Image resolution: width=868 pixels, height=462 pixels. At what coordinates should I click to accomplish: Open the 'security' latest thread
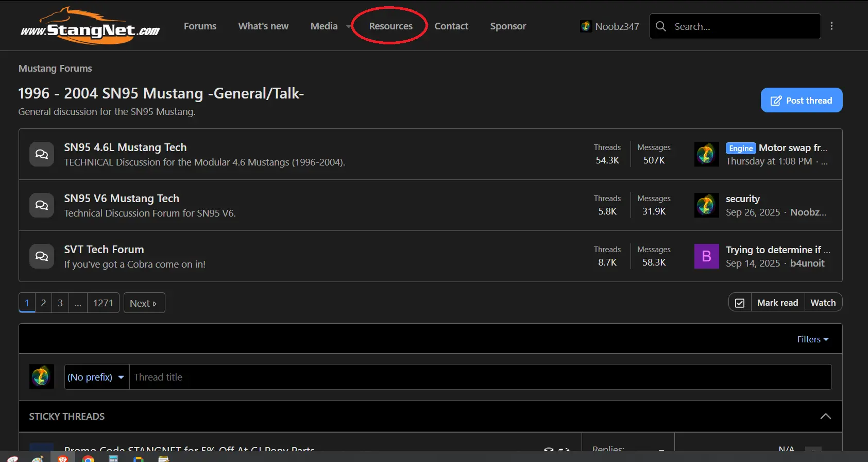tap(743, 199)
